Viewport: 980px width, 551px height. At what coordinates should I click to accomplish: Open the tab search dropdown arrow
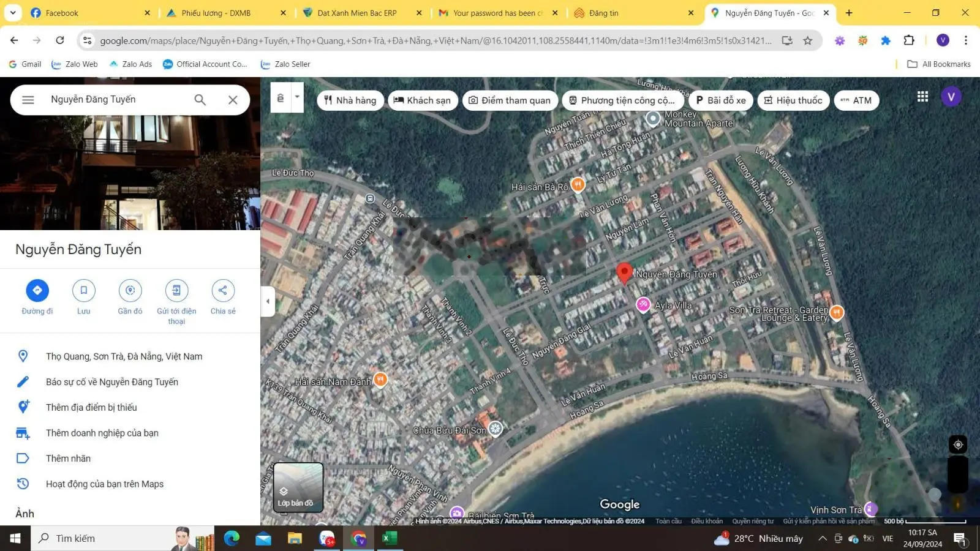(x=12, y=13)
